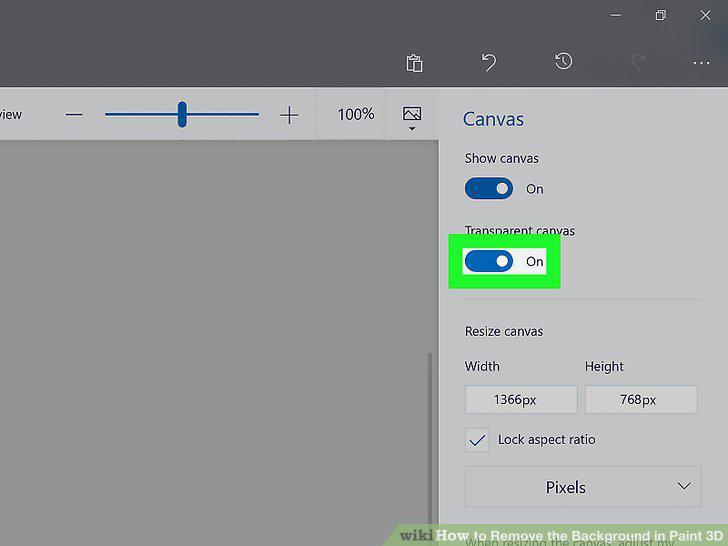
Task: Restore down the Paint 3D window
Action: pos(661,15)
